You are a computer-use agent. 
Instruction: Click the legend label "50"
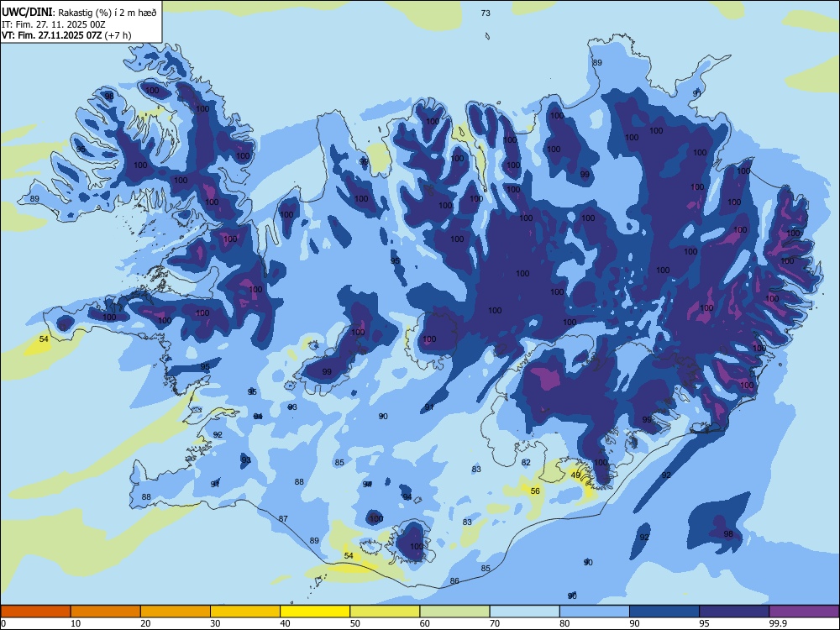tap(354, 623)
